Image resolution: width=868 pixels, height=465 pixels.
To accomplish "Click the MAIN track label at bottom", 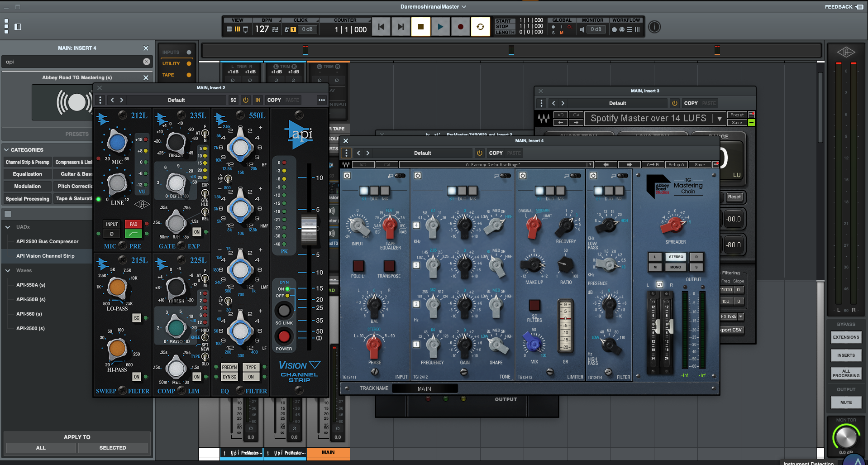I will coord(328,452).
